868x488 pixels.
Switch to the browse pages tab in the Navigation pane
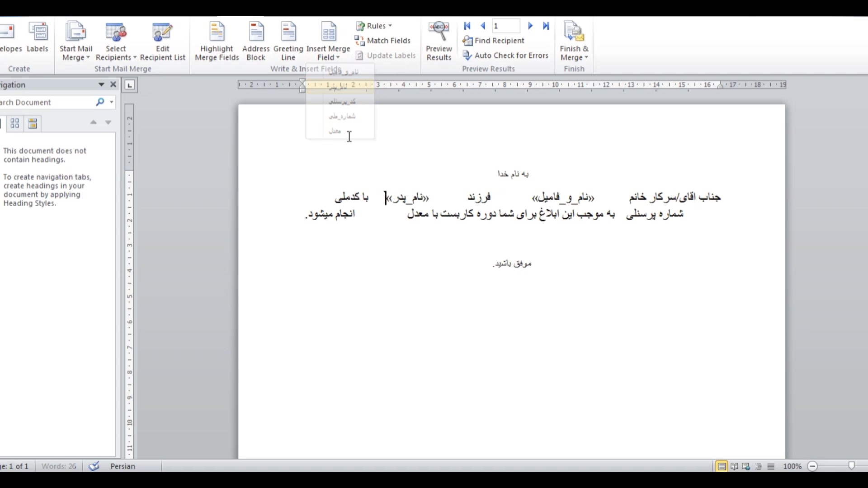coord(15,123)
